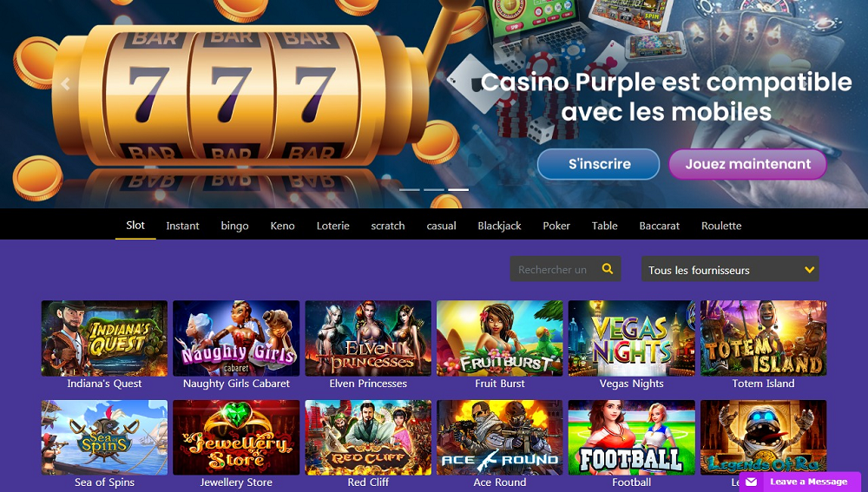Click the search magnifier icon

click(x=608, y=269)
